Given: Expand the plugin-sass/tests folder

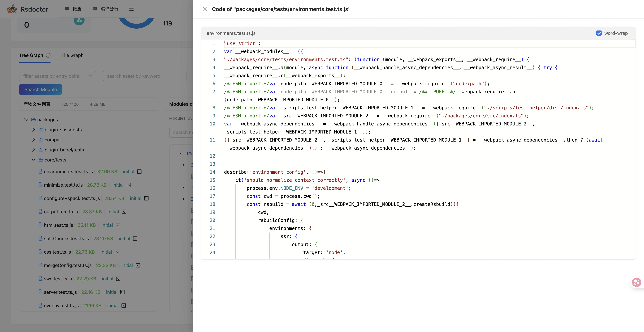Looking at the screenshot, I should click(34, 129).
